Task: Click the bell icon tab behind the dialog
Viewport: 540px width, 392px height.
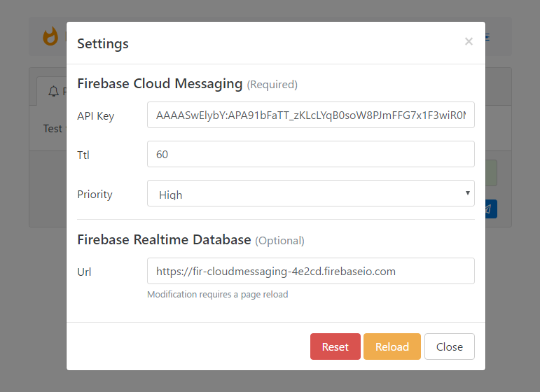Action: pyautogui.click(x=53, y=92)
